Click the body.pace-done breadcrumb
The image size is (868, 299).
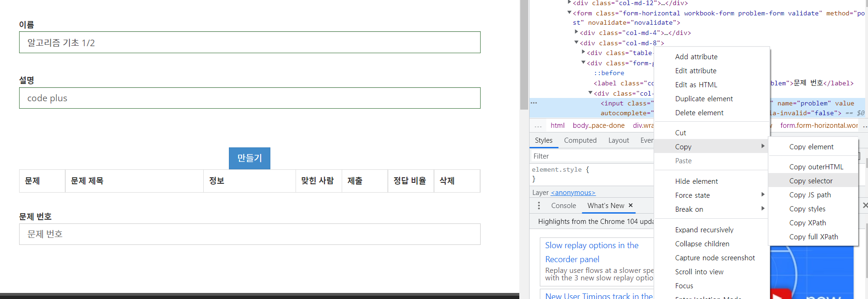(599, 125)
